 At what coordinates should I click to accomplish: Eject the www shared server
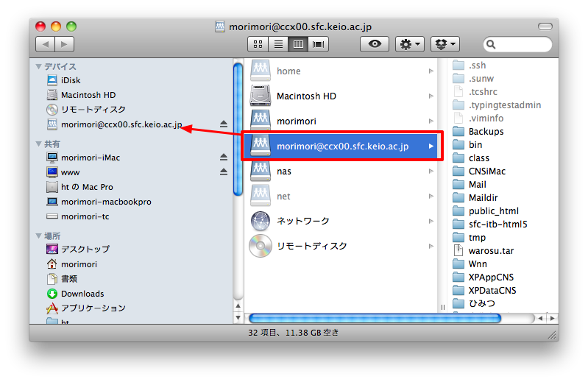[x=224, y=172]
